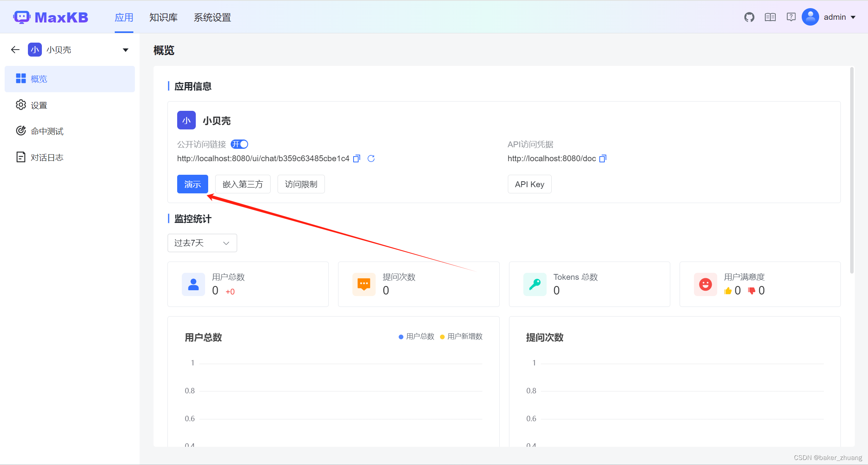Click the help question-mark icon
The width and height of the screenshot is (868, 465).
[x=791, y=17]
